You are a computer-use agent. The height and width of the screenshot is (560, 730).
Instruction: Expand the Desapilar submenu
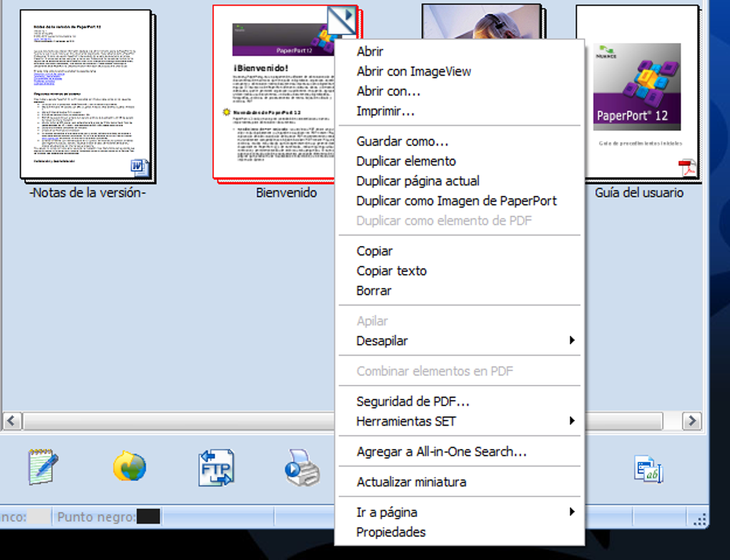click(x=459, y=341)
